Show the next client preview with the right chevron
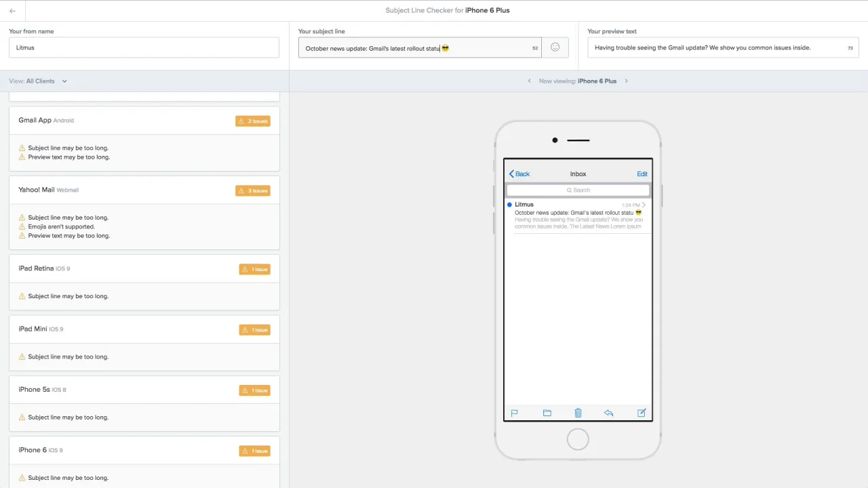The image size is (868, 488). pyautogui.click(x=626, y=81)
